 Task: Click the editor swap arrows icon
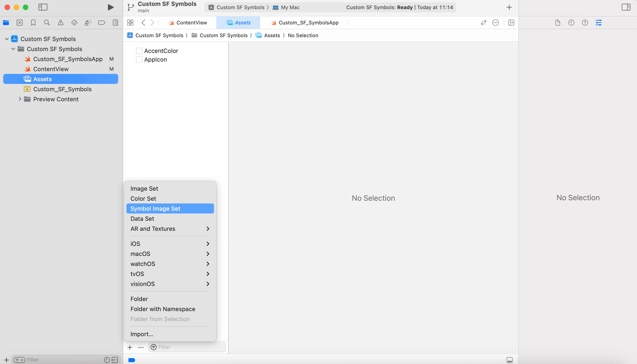483,23
